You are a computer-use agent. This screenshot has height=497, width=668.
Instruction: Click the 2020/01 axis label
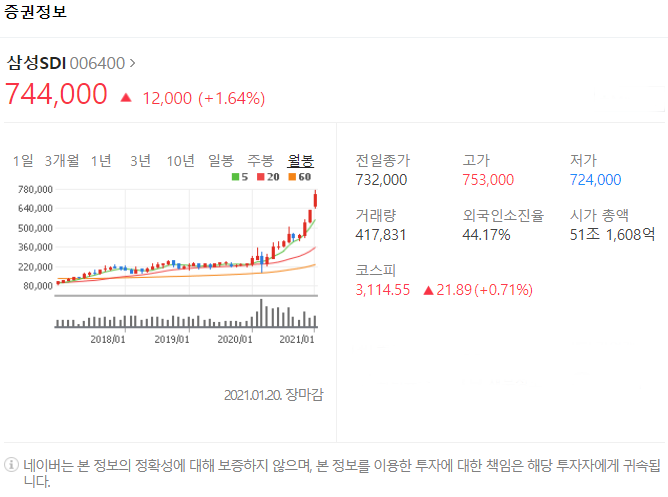[235, 339]
